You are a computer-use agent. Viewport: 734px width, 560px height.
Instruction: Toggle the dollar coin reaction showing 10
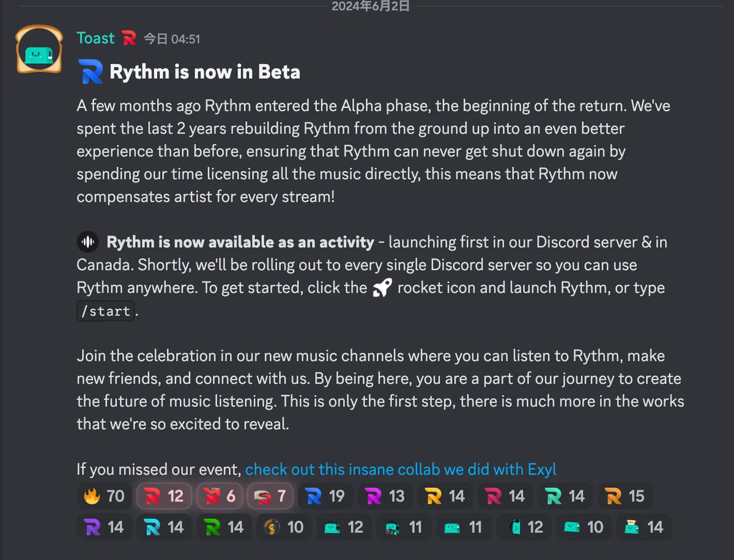(284, 526)
